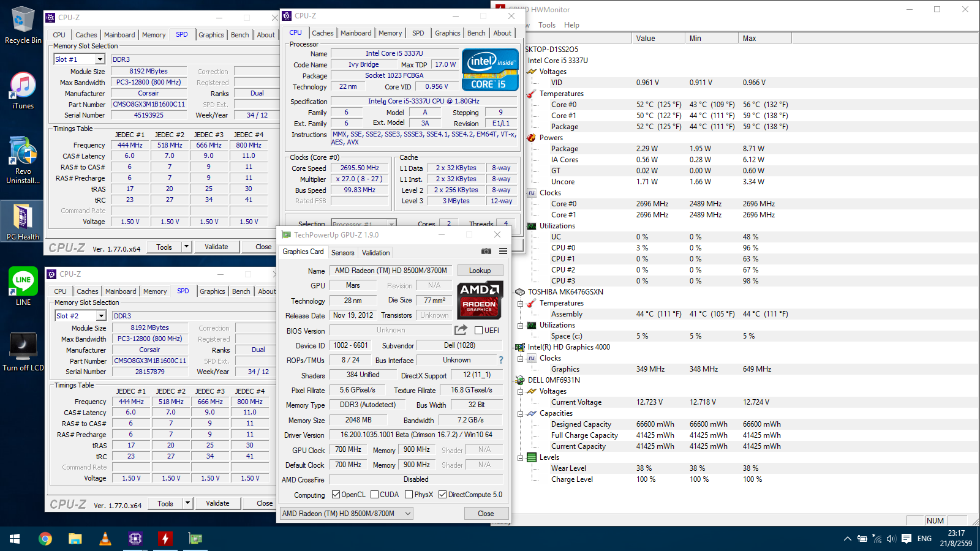Click the Bus Interface question mark
980x551 pixels.
coord(500,360)
